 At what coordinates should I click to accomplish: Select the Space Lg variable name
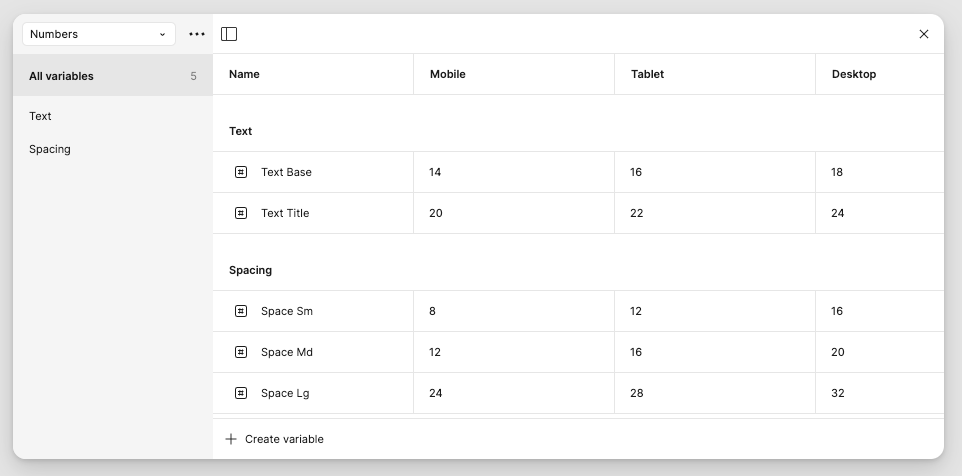coord(285,393)
